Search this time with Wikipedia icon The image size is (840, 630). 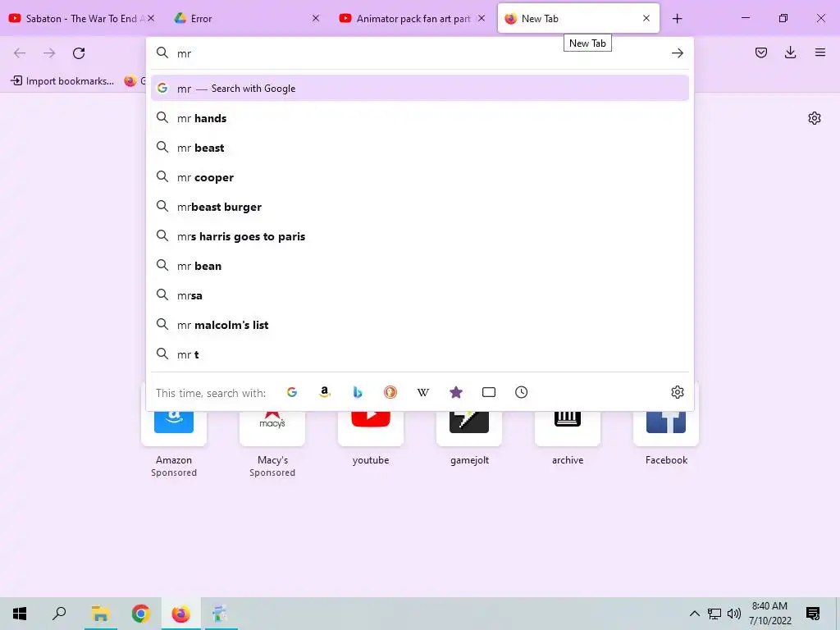[x=423, y=392]
